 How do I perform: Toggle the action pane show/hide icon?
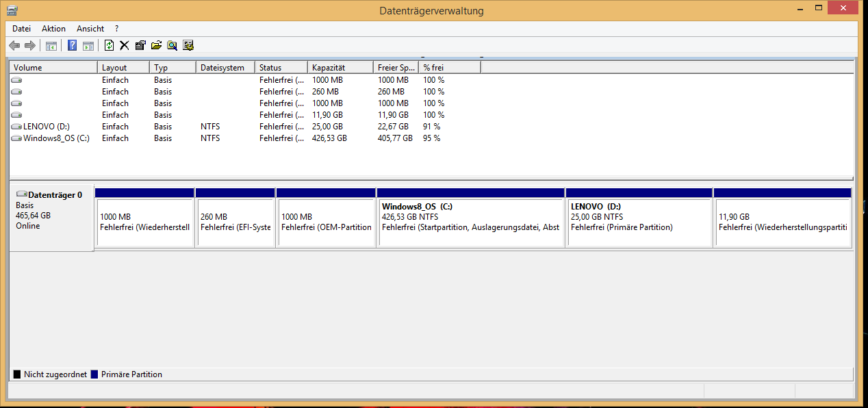pos(88,46)
